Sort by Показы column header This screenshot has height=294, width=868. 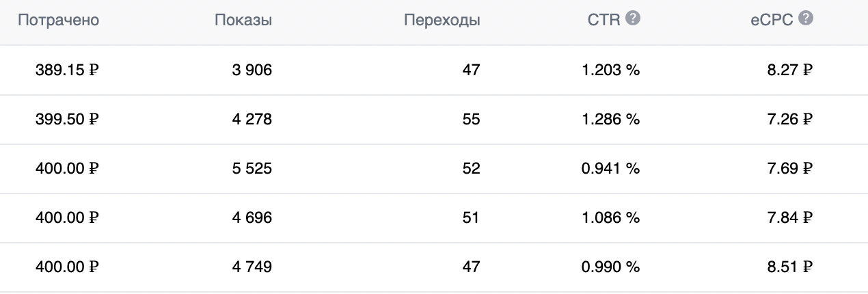click(x=243, y=21)
